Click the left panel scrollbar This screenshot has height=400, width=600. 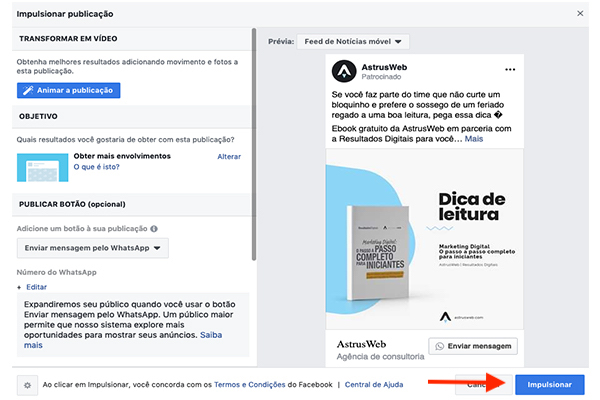[254, 144]
